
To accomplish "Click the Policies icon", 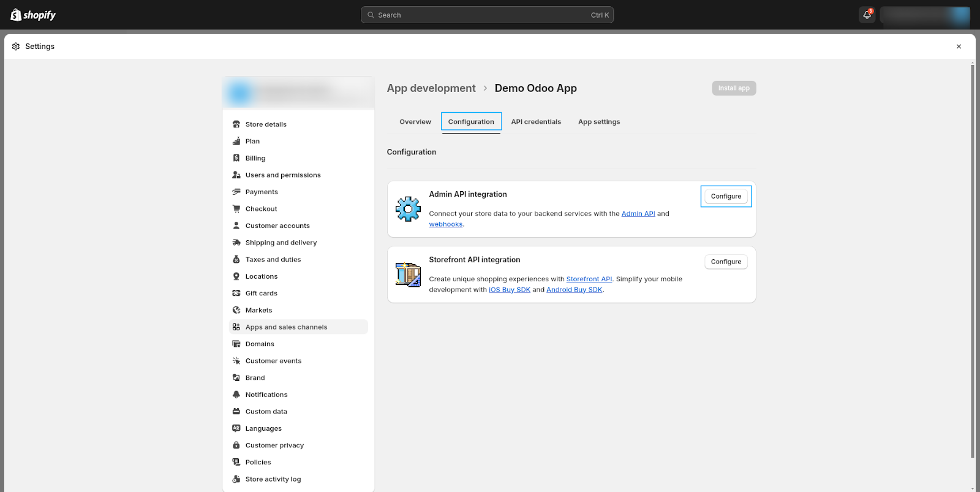I will point(236,463).
